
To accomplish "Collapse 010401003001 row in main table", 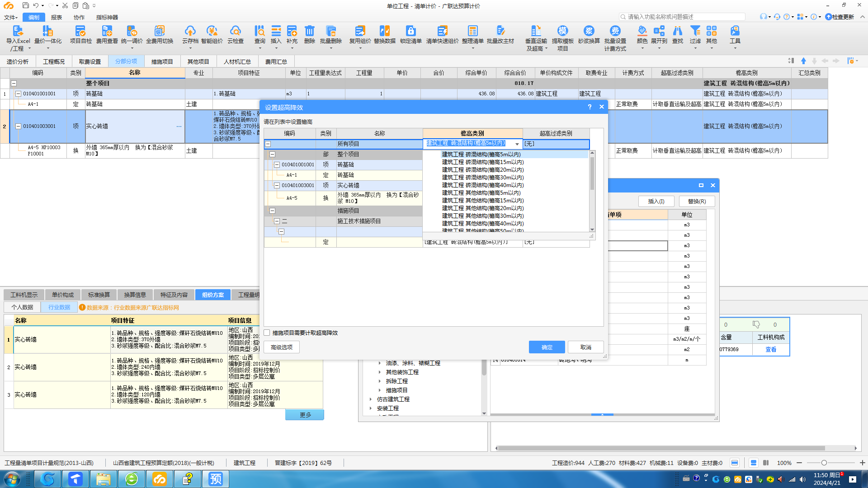I will tap(19, 127).
